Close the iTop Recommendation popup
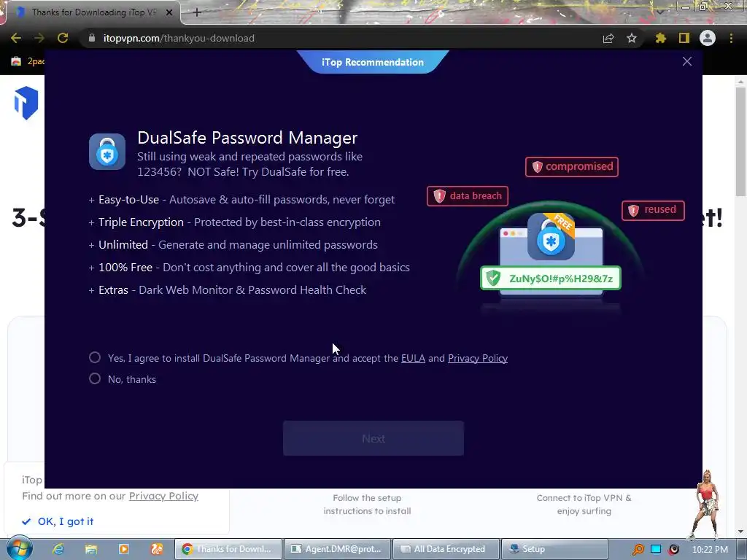This screenshot has width=747, height=560. pyautogui.click(x=686, y=61)
